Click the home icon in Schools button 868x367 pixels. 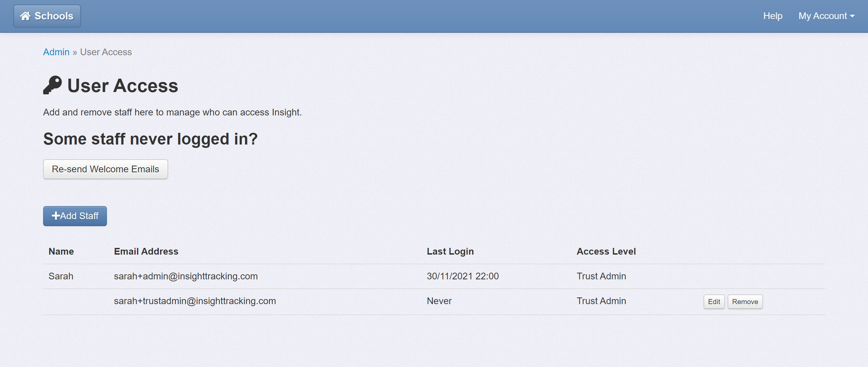[25, 16]
